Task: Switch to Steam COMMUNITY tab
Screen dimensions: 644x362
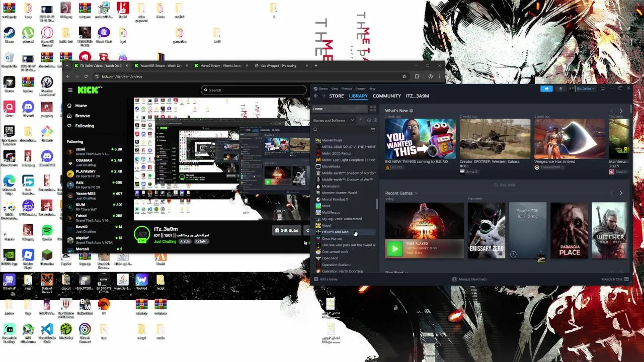Action: [387, 96]
